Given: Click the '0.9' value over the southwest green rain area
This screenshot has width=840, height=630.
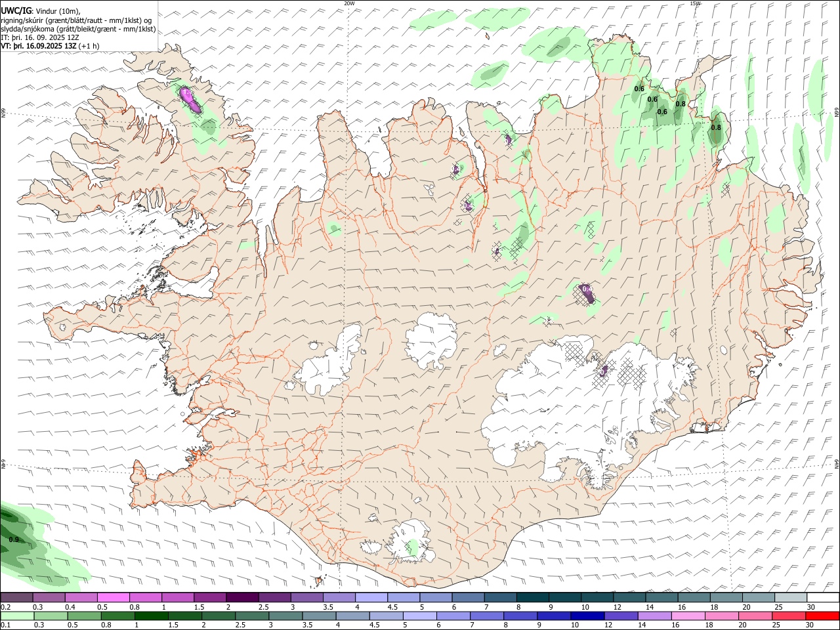Looking at the screenshot, I should coord(14,539).
